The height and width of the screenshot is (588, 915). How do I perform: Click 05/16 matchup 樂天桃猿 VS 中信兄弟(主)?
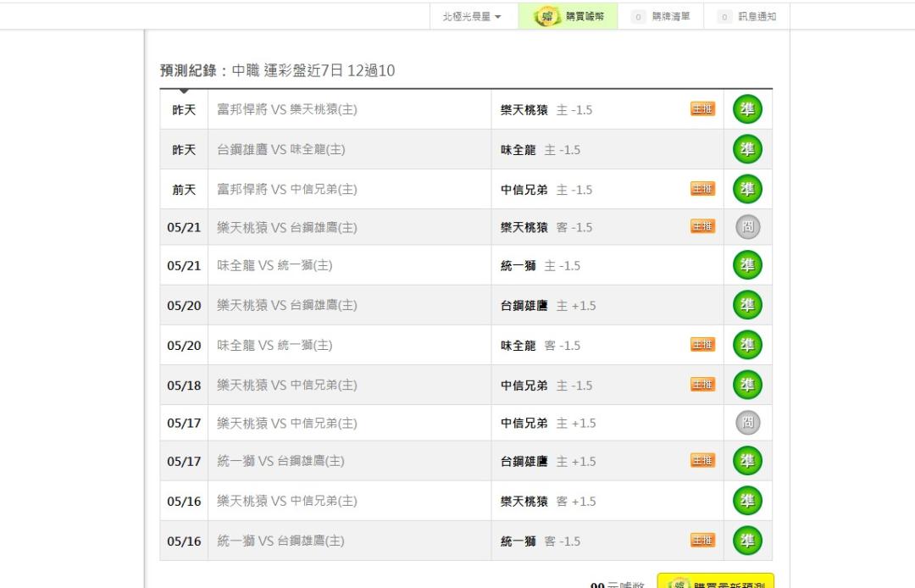tap(287, 501)
